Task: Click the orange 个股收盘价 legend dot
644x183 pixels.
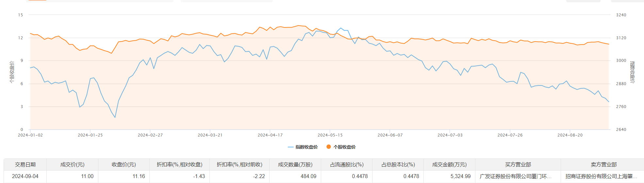Action: click(329, 147)
